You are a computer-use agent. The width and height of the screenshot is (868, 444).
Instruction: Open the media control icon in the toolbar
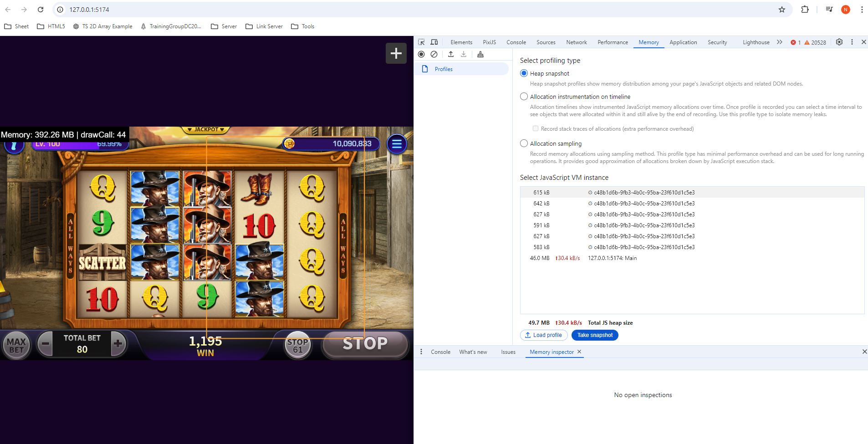(x=829, y=10)
